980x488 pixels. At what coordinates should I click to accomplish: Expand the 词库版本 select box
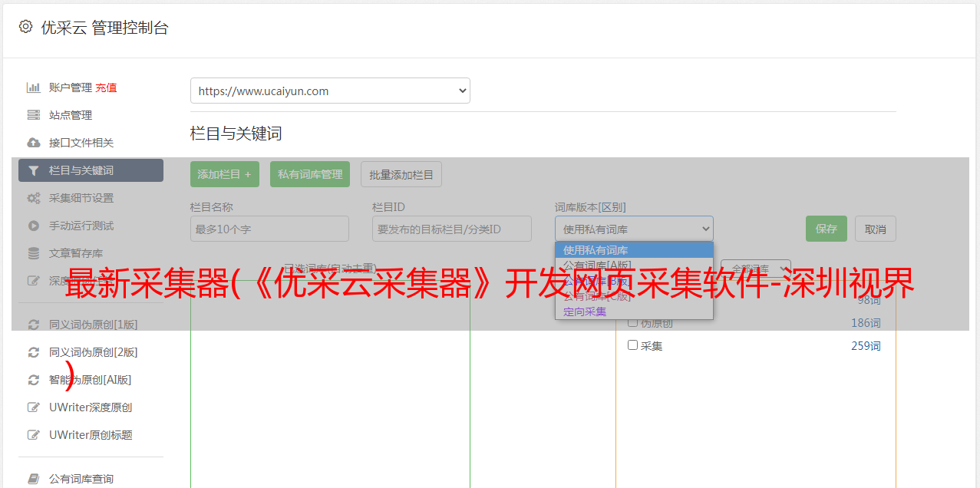[634, 229]
